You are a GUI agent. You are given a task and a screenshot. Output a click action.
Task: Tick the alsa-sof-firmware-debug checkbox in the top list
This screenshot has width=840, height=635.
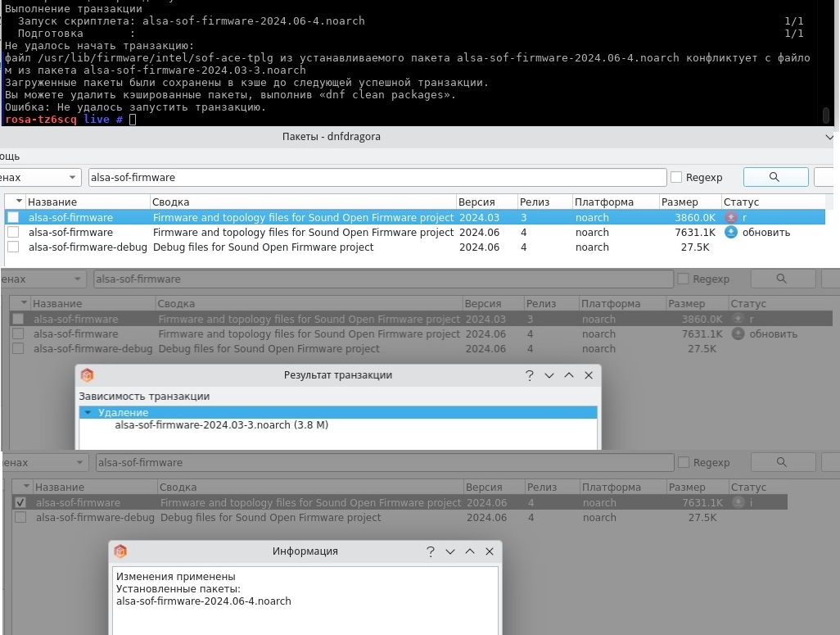pos(13,247)
